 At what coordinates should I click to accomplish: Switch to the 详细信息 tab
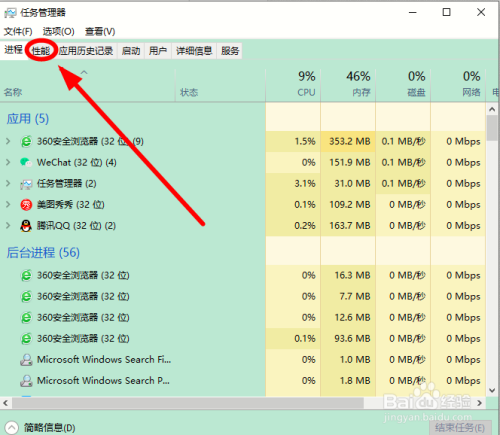pyautogui.click(x=194, y=51)
